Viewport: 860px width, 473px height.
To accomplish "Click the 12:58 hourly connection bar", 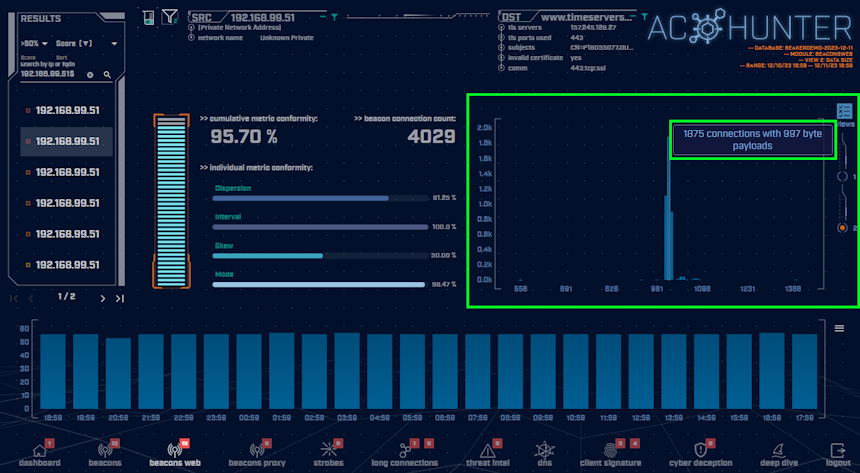I will click(641, 371).
